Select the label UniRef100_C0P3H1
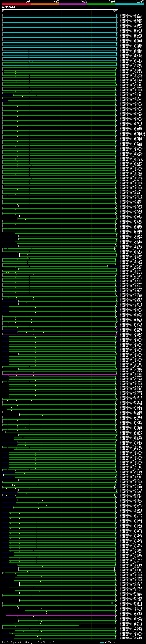Viewport: 146px width, 644px height. click(x=131, y=45)
